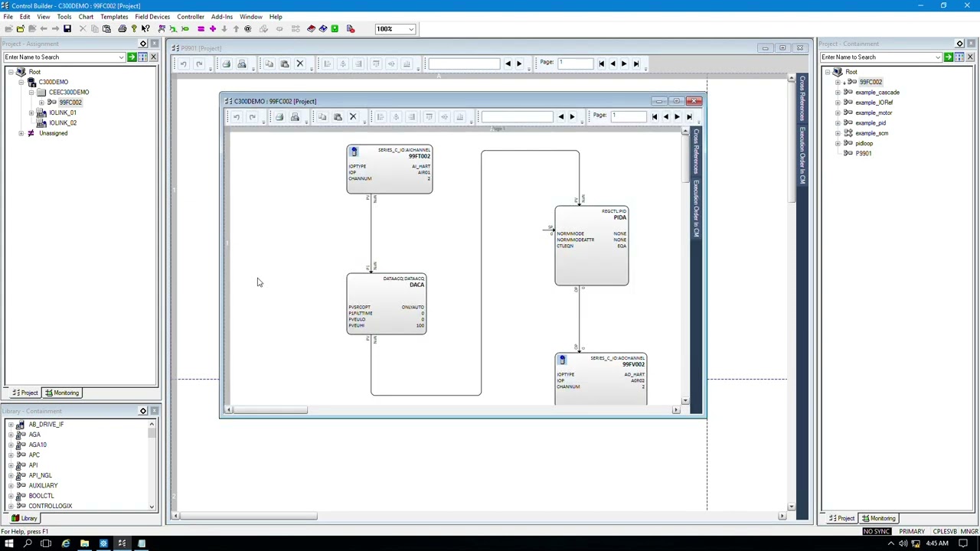Screen dimensions: 980x551
Task: Open the zoom 100% dropdown
Action: click(x=411, y=29)
